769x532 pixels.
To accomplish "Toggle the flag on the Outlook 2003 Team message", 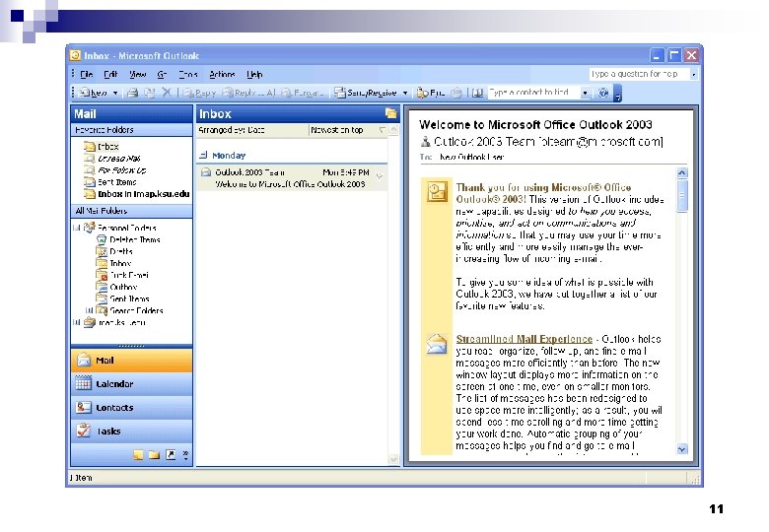I will 380,176.
